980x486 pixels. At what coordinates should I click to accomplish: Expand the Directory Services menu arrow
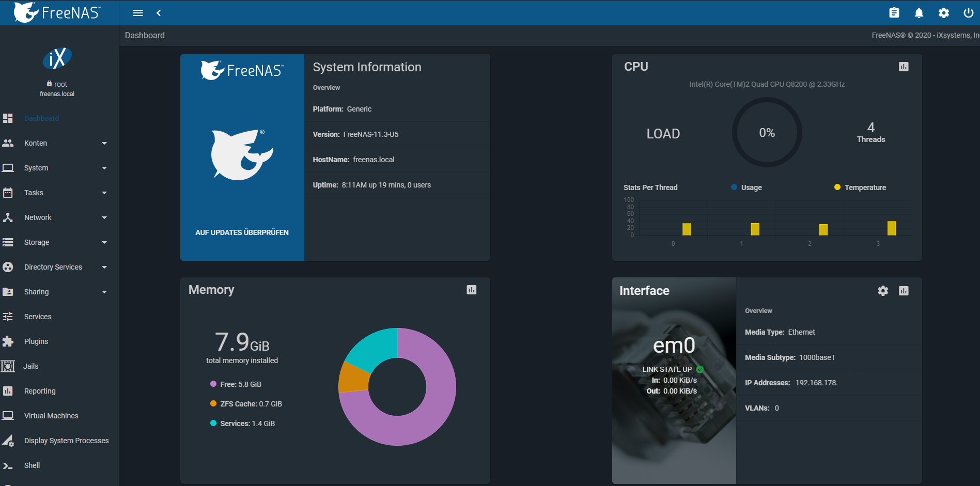tap(104, 267)
